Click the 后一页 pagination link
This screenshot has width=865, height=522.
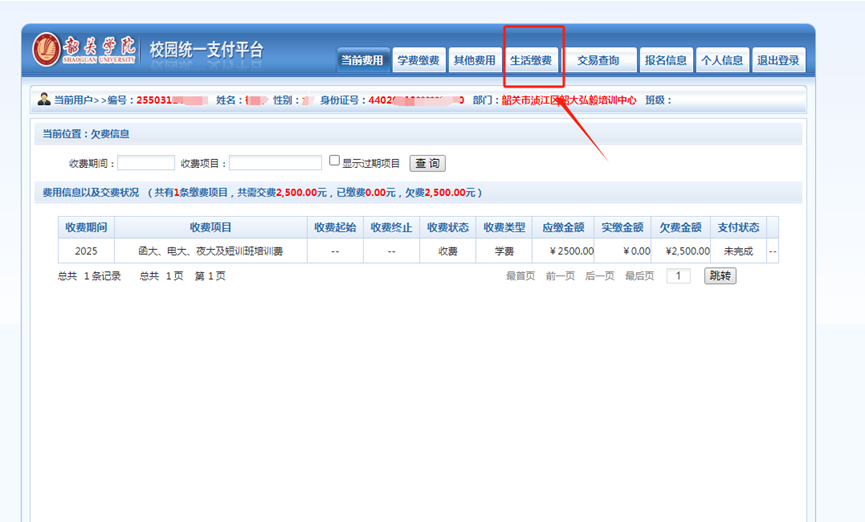click(599, 276)
